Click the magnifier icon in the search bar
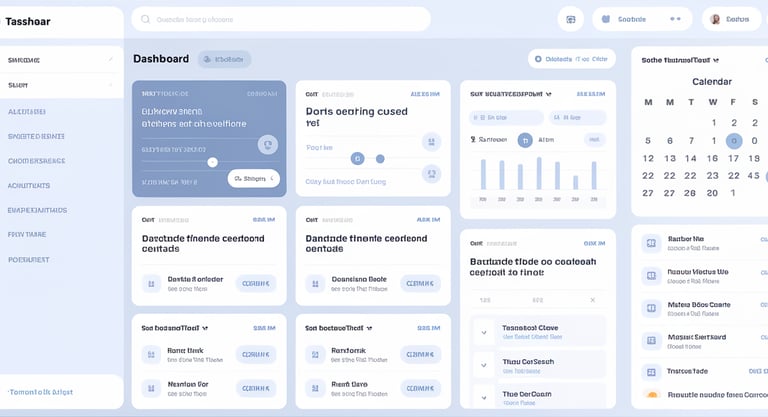 pos(145,19)
